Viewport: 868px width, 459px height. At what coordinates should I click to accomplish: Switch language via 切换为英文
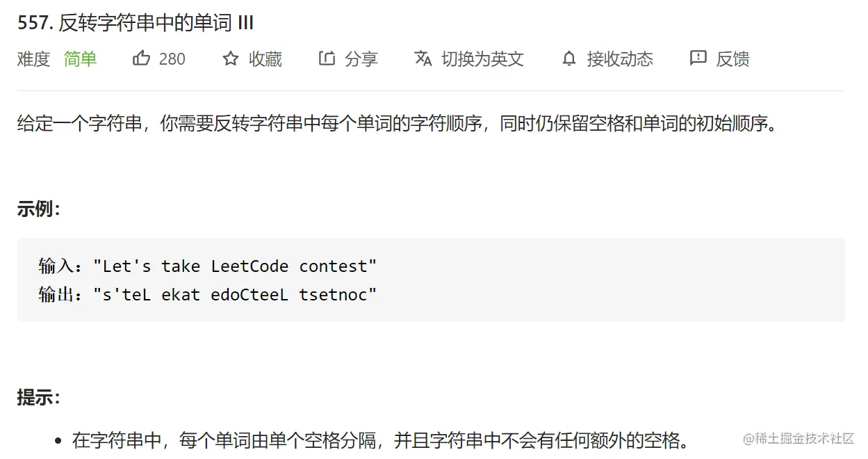tap(482, 59)
